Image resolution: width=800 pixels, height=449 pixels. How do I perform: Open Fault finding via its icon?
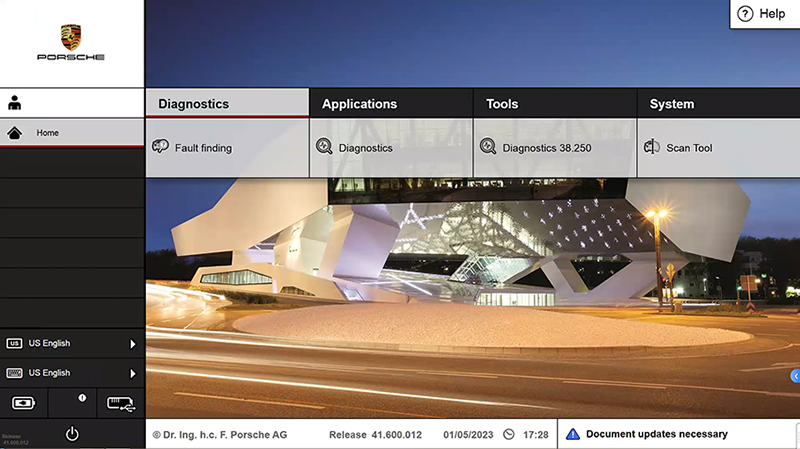point(160,147)
